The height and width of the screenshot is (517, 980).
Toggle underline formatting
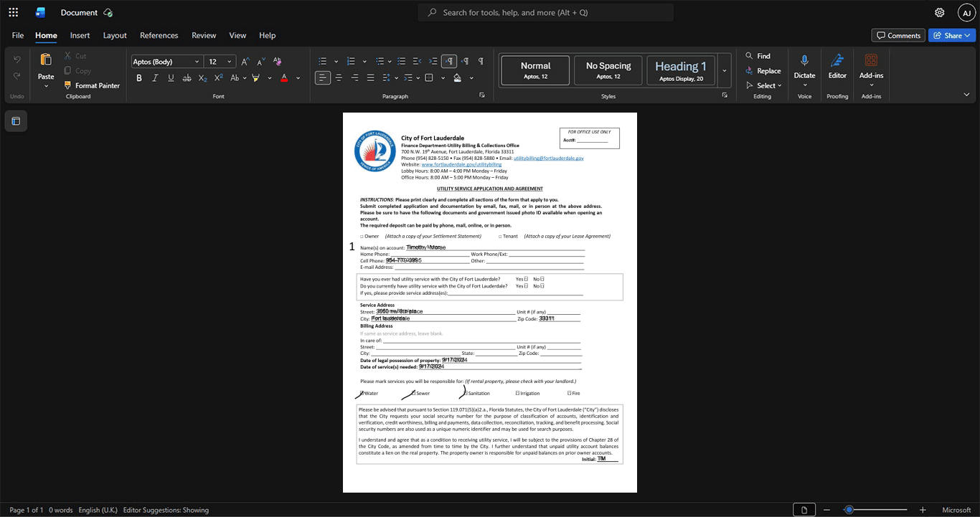(x=171, y=78)
